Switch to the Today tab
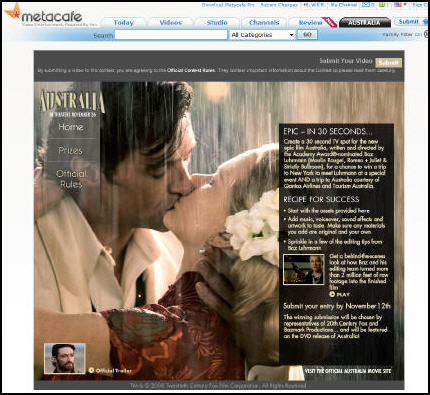Image resolution: width=430 pixels, height=395 pixels. [x=123, y=23]
